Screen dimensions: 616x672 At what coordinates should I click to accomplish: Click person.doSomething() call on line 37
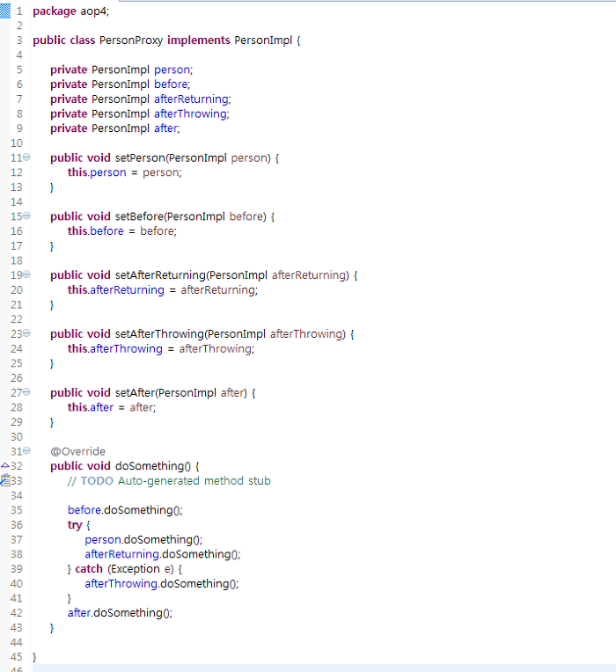(143, 539)
